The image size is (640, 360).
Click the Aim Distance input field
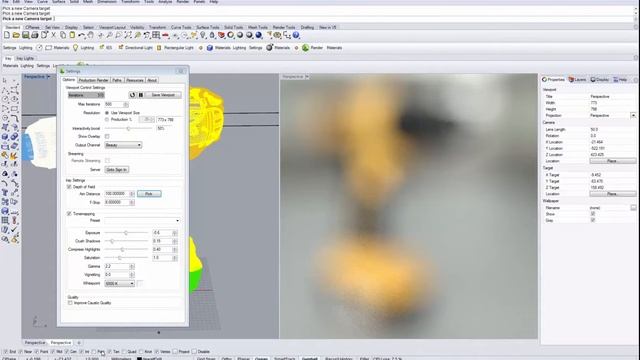117,194
